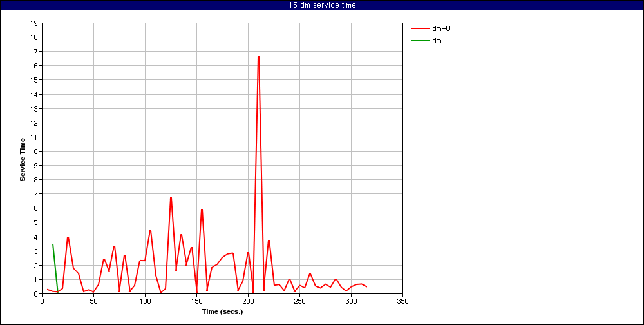Click x-axis tick label 100
This screenshot has height=325, width=644.
145,301
